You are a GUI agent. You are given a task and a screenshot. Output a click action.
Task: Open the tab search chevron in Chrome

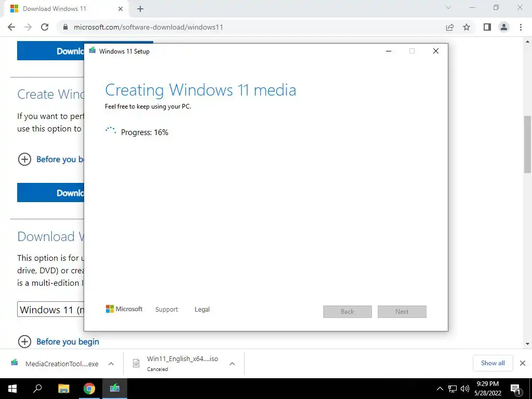pyautogui.click(x=448, y=7)
